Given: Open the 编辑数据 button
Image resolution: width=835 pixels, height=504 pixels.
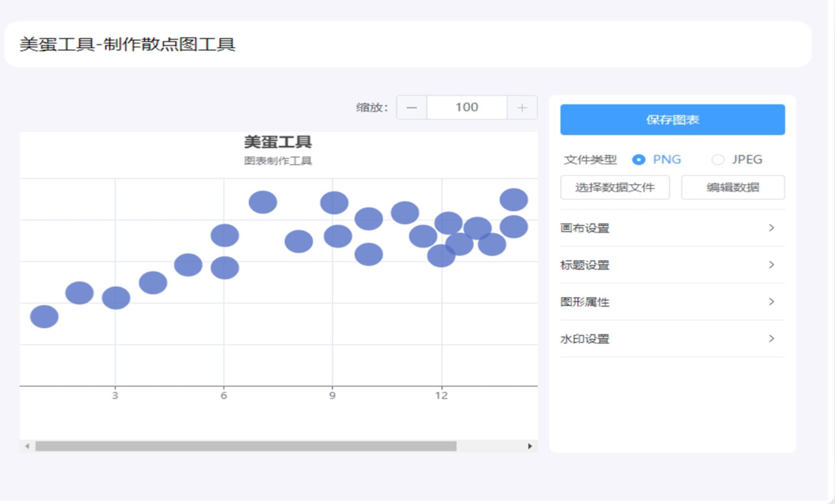Looking at the screenshot, I should pos(733,187).
